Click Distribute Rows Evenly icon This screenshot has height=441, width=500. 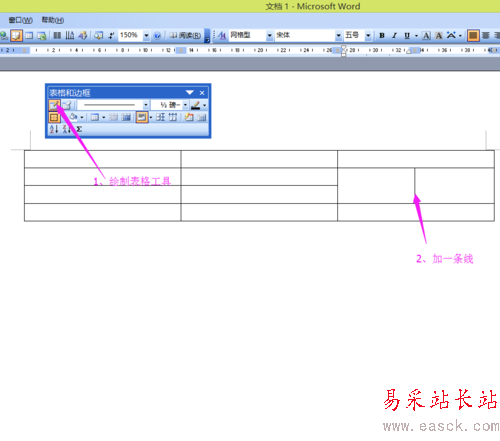(x=160, y=117)
